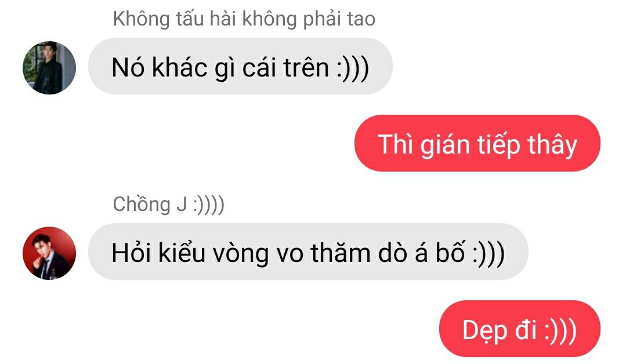Click the ":)))" emoticon after "cái trên"
Screen dimensions: 626x364
[352, 68]
